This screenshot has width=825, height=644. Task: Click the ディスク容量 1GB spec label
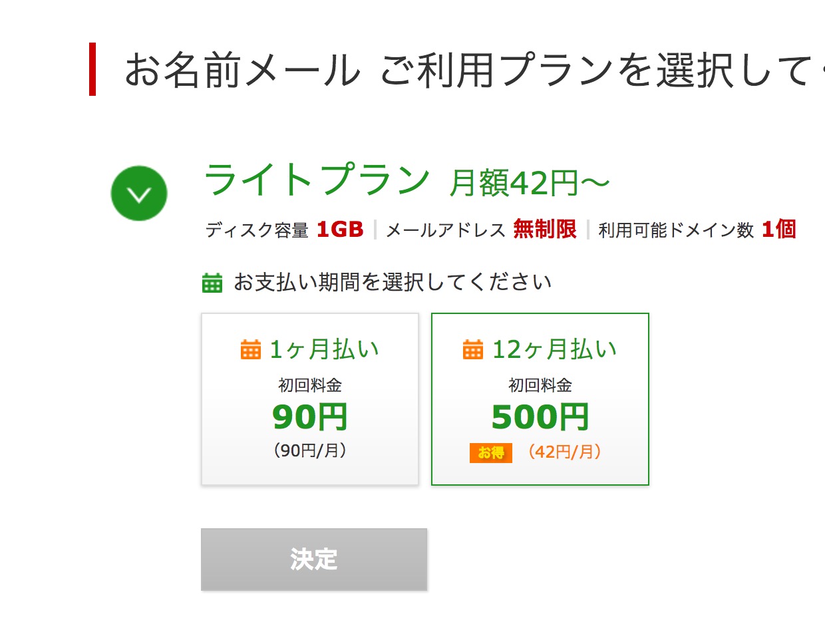tap(285, 230)
